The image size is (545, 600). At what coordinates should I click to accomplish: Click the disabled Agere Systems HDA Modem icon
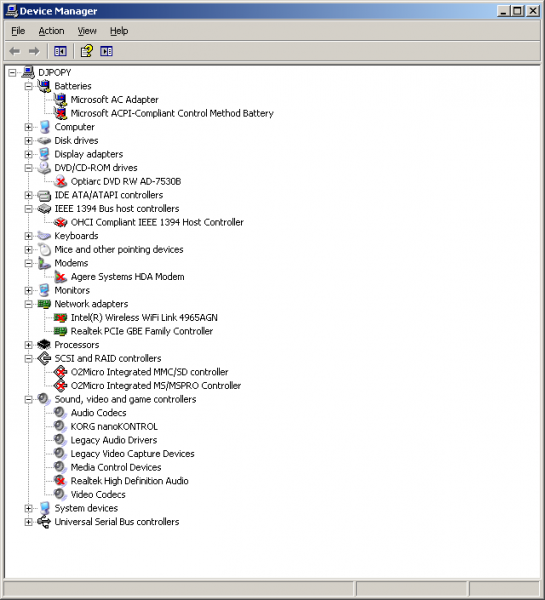60,276
